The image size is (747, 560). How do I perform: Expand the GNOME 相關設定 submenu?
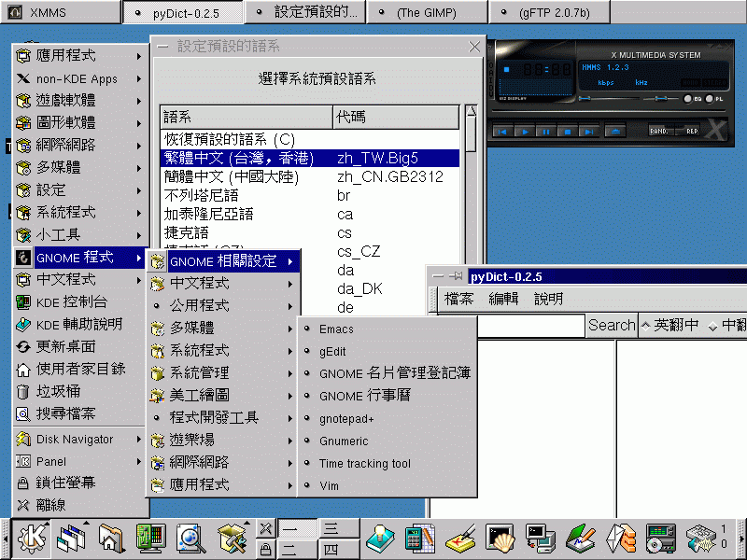tap(223, 261)
